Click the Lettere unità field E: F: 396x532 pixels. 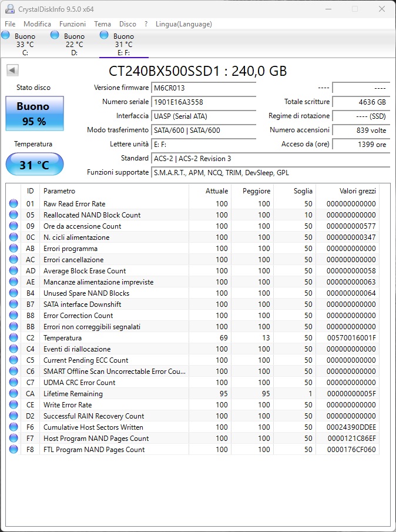[x=203, y=144]
